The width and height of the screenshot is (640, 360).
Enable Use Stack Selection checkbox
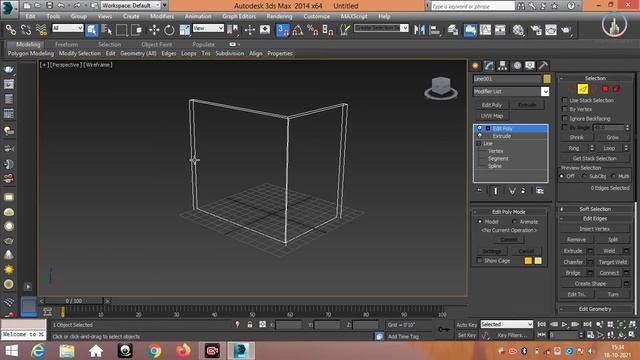565,100
